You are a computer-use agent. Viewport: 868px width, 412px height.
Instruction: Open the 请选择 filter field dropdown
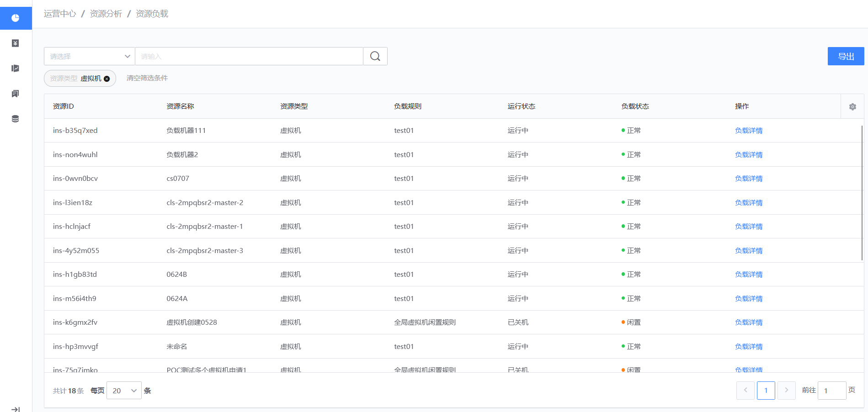[x=90, y=56]
